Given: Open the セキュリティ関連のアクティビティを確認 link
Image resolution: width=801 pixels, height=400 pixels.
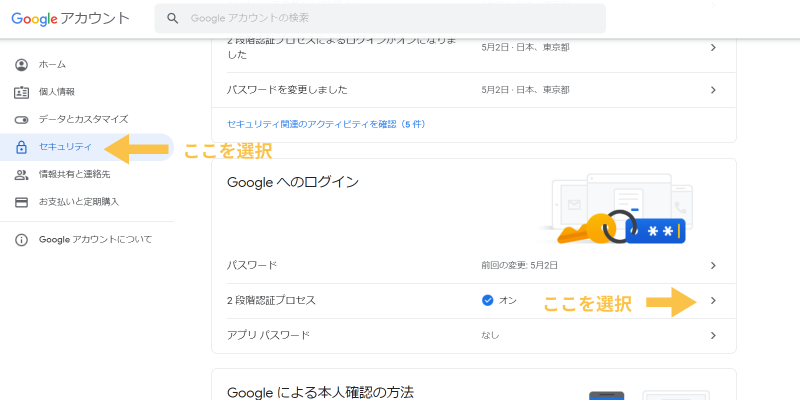Looking at the screenshot, I should [x=326, y=124].
